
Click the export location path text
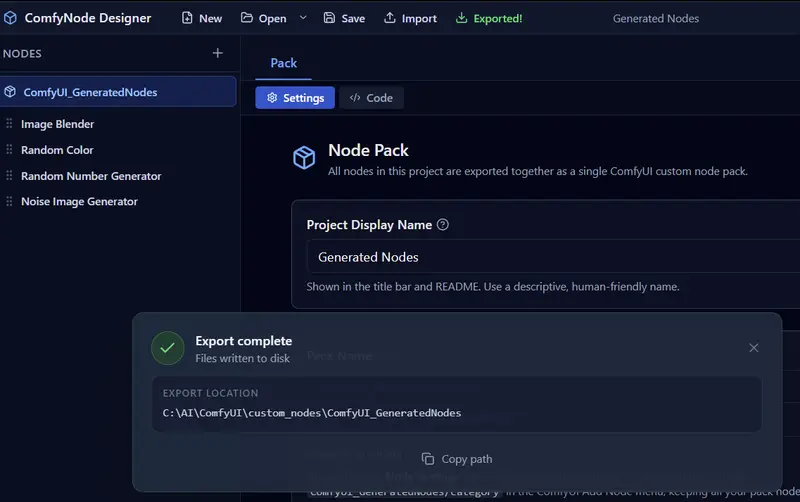(312, 413)
